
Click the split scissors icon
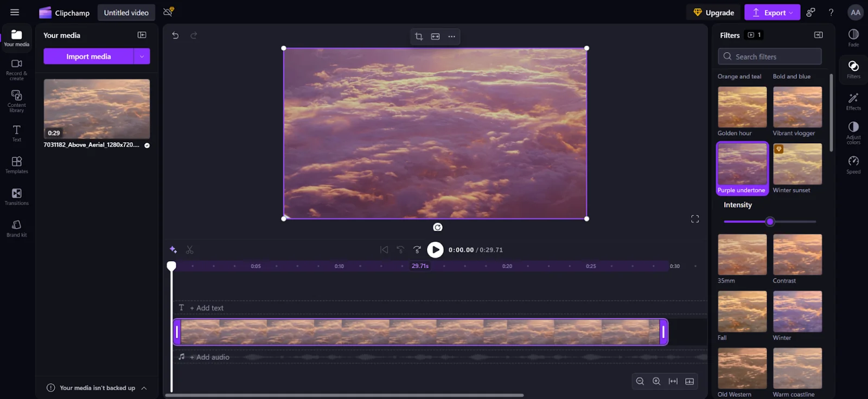189,250
